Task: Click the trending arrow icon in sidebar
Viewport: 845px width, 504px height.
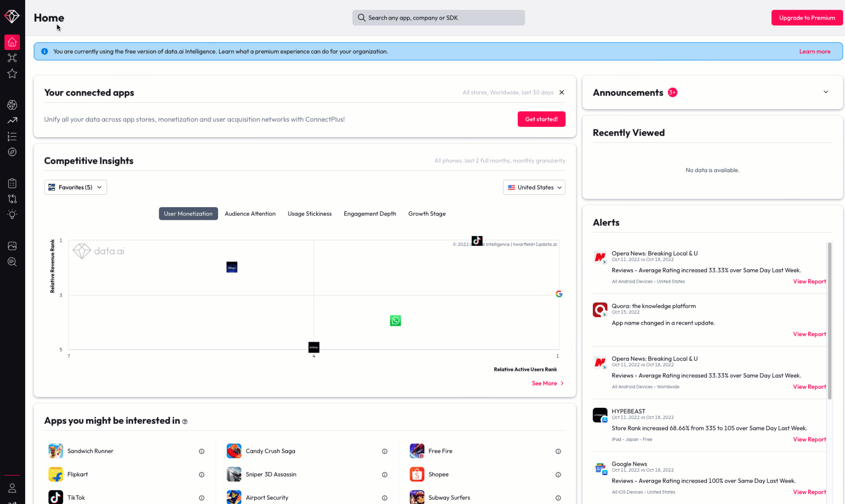Action: pyautogui.click(x=12, y=120)
